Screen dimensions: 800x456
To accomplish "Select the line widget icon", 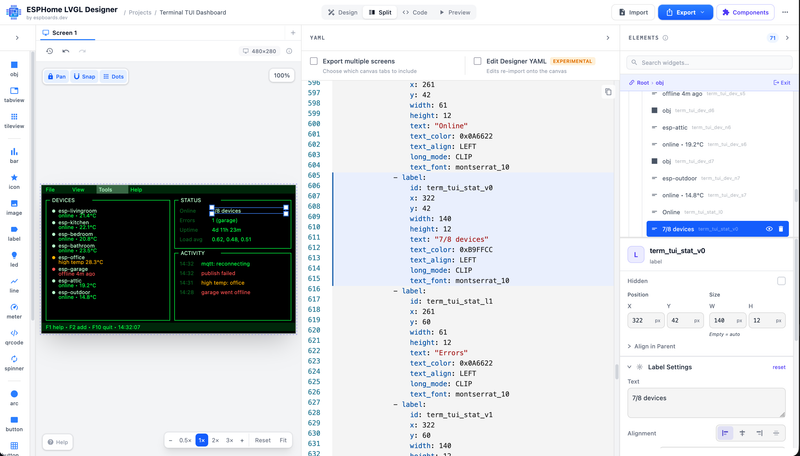I will pos(14,285).
